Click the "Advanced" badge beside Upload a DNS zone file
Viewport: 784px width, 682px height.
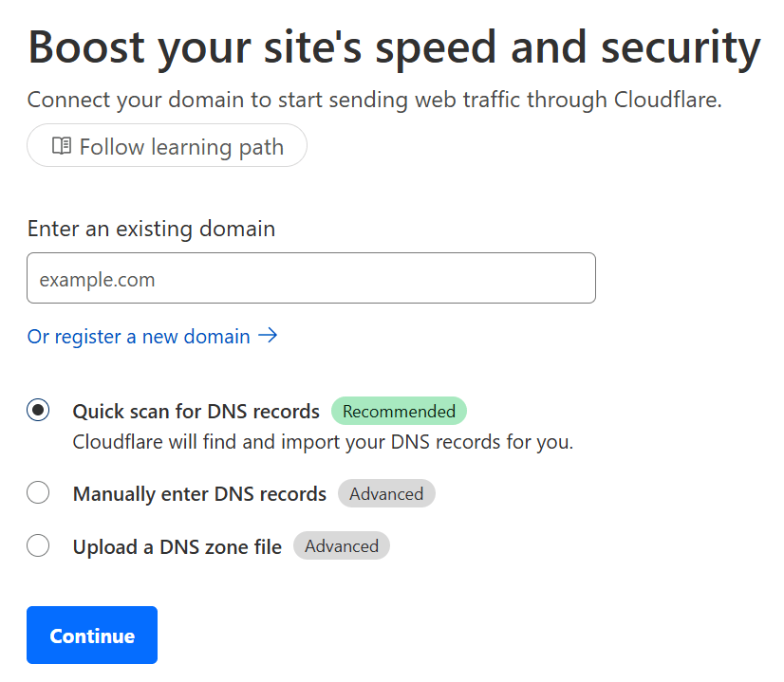click(x=341, y=545)
